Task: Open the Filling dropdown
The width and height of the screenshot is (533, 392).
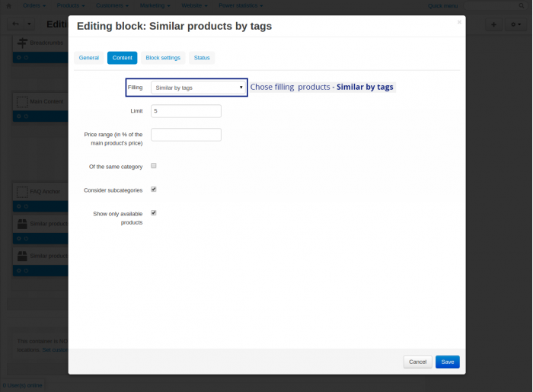Action: click(198, 88)
